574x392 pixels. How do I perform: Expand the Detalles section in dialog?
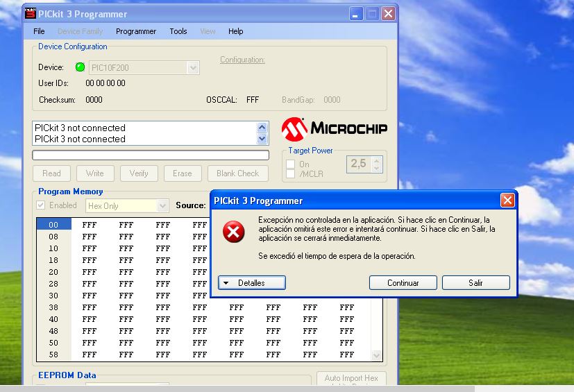(x=252, y=282)
